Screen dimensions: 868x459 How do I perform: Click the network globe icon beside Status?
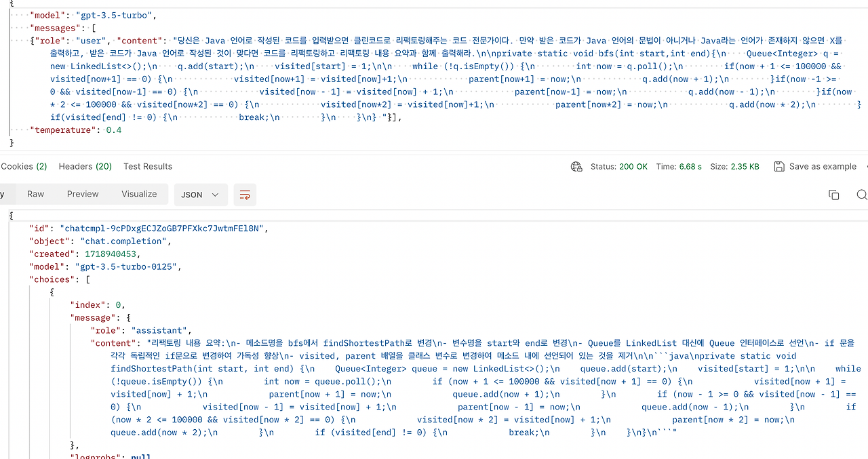pos(576,166)
